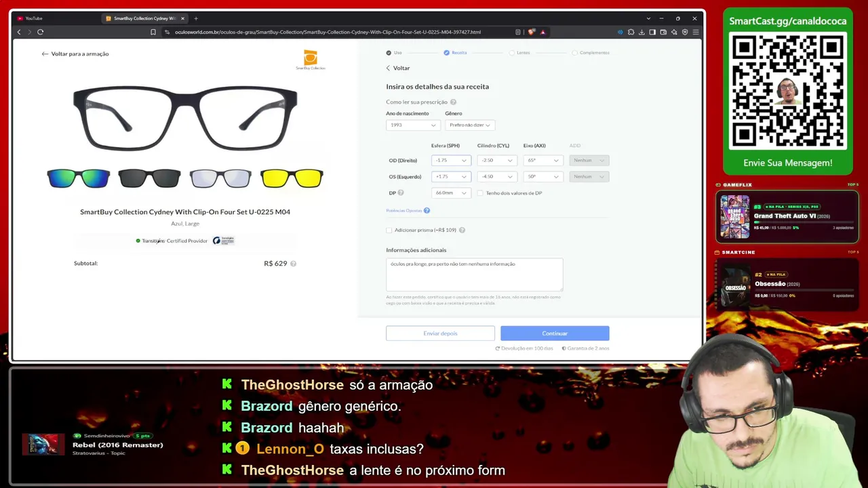Click the 'Continuar' button

coord(555,333)
